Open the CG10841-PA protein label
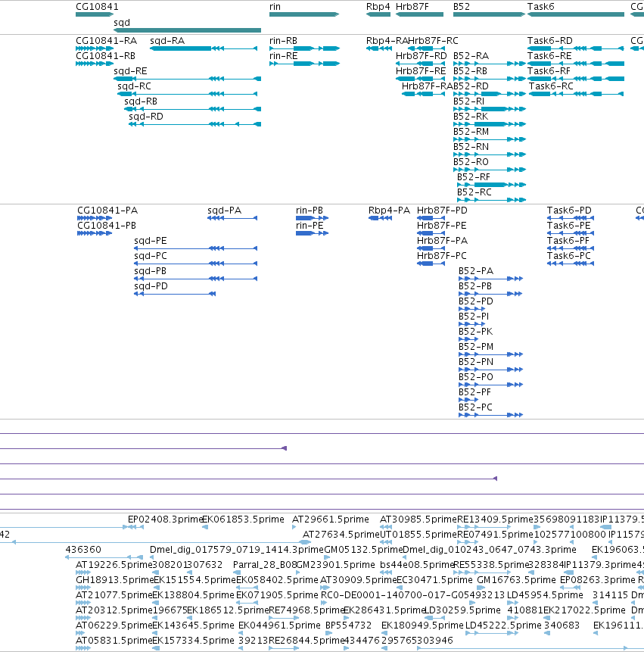The width and height of the screenshot is (644, 652). 107,210
